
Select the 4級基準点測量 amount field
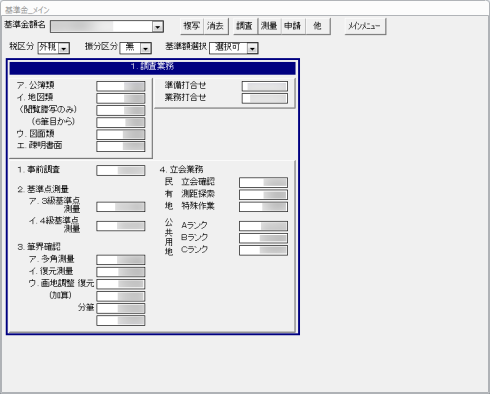(121, 226)
